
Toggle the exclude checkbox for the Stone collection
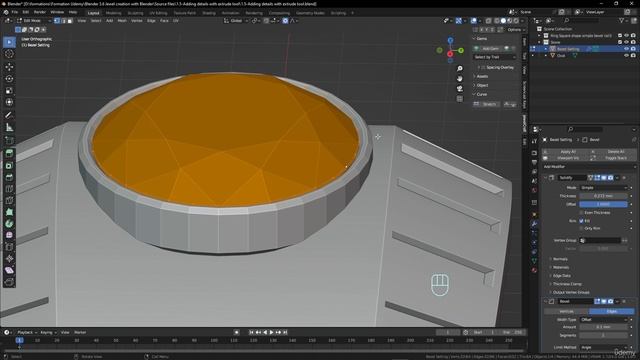(x=620, y=42)
